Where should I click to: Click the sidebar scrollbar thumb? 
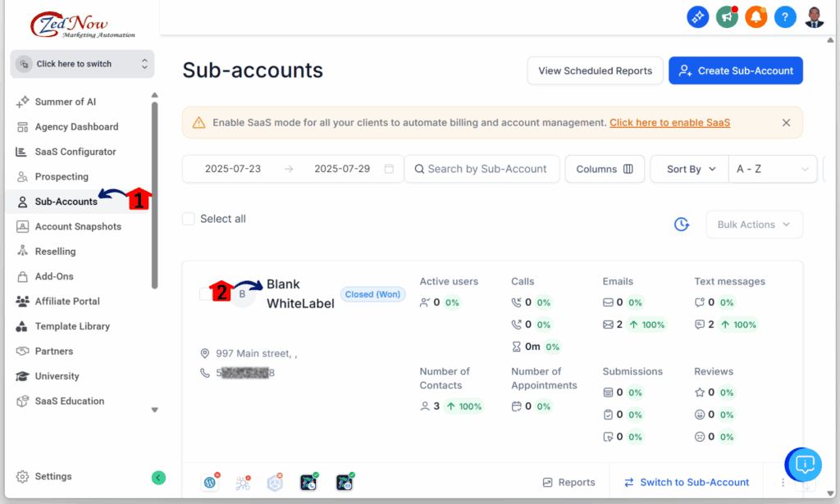pyautogui.click(x=155, y=195)
